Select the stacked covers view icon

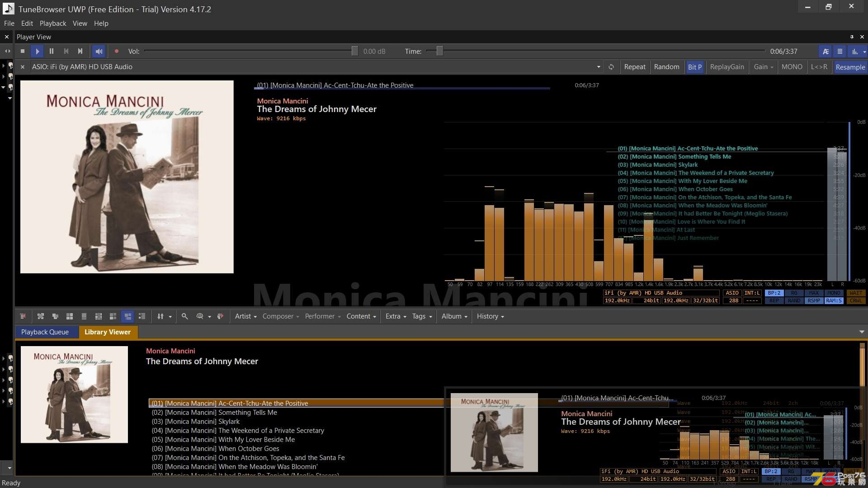(55, 316)
